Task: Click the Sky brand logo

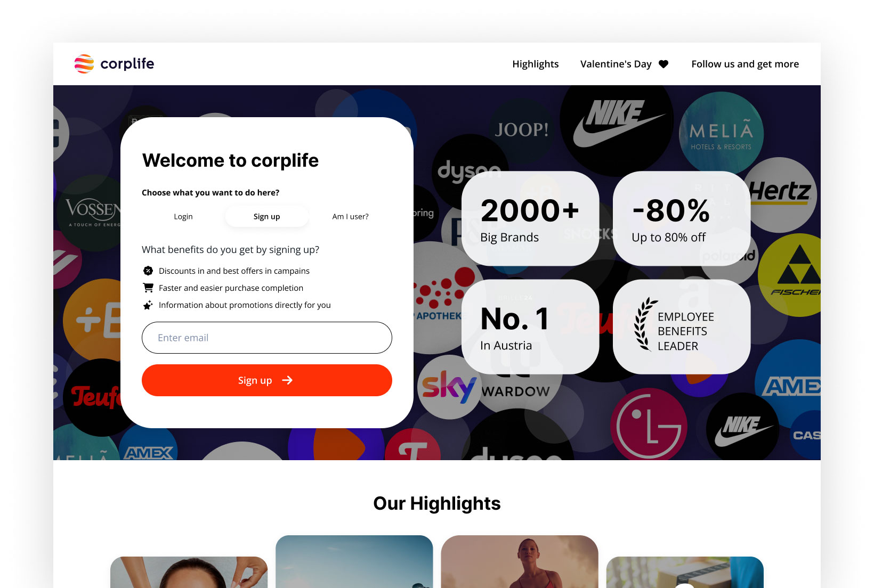Action: (449, 387)
